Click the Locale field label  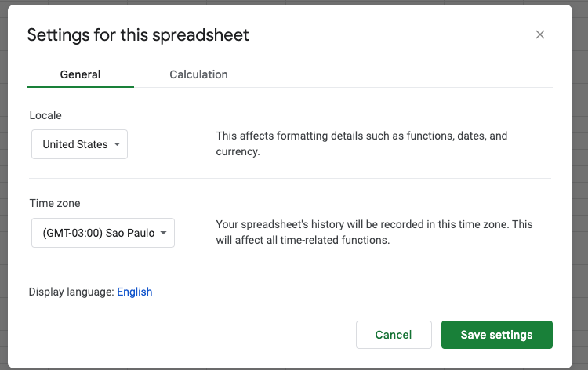pyautogui.click(x=45, y=115)
